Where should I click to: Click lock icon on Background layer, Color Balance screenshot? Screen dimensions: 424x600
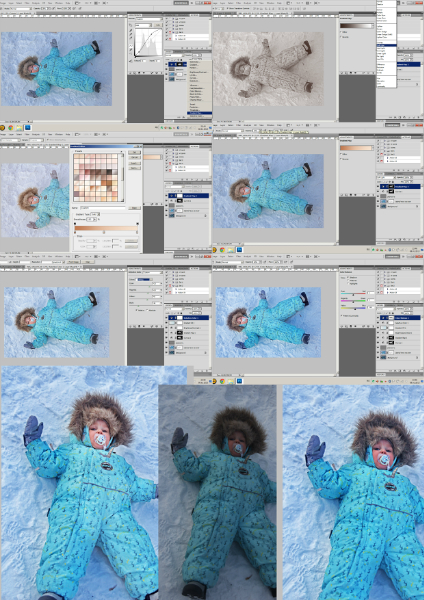coord(418,357)
